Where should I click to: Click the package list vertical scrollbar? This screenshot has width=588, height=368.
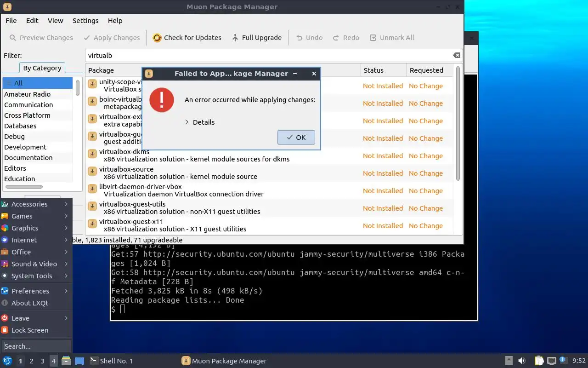pos(458,123)
